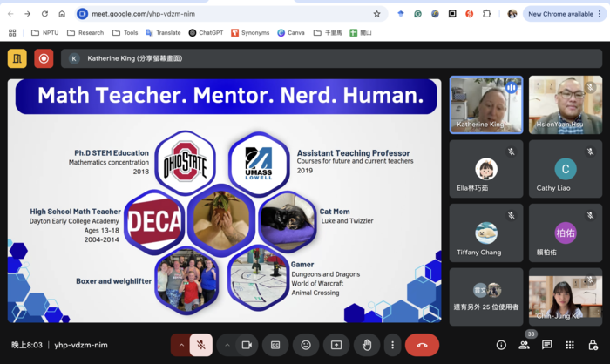Select Katherine King's video tile
The width and height of the screenshot is (610, 364).
[486, 105]
